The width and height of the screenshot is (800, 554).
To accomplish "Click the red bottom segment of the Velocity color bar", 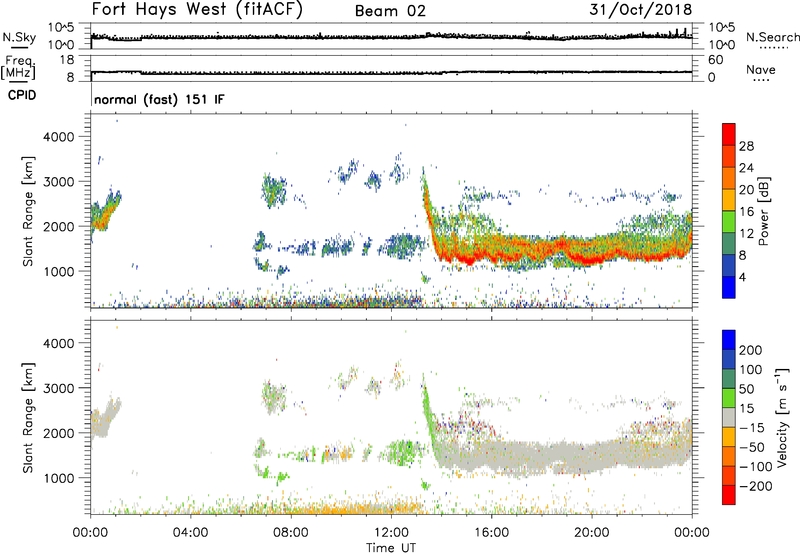I will pyautogui.click(x=729, y=495).
